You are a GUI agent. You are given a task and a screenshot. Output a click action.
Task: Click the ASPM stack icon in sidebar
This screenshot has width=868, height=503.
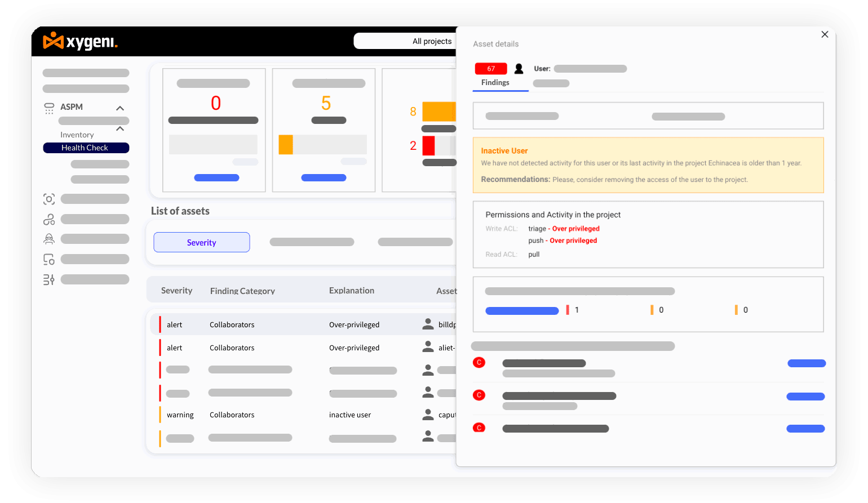tap(49, 108)
